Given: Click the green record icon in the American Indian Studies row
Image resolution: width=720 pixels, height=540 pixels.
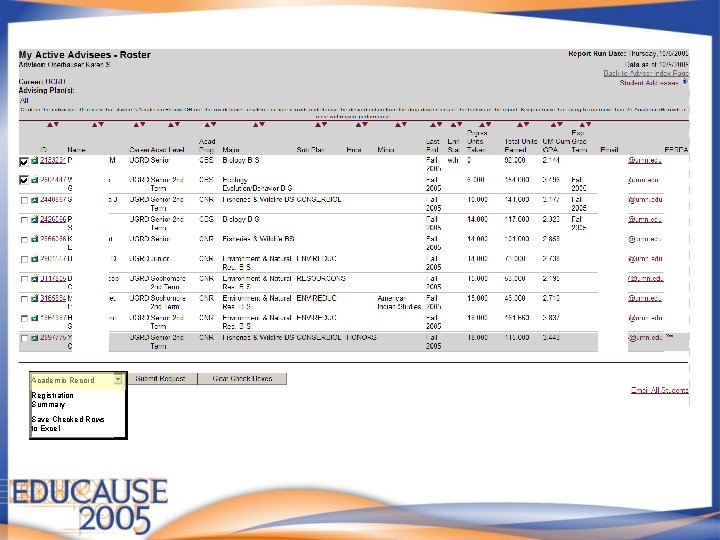Looking at the screenshot, I should (34, 298).
